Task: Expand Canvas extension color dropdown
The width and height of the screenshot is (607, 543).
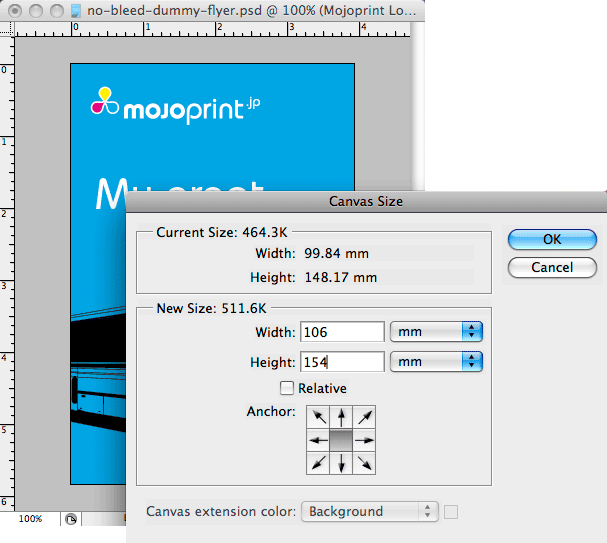Action: click(370, 511)
